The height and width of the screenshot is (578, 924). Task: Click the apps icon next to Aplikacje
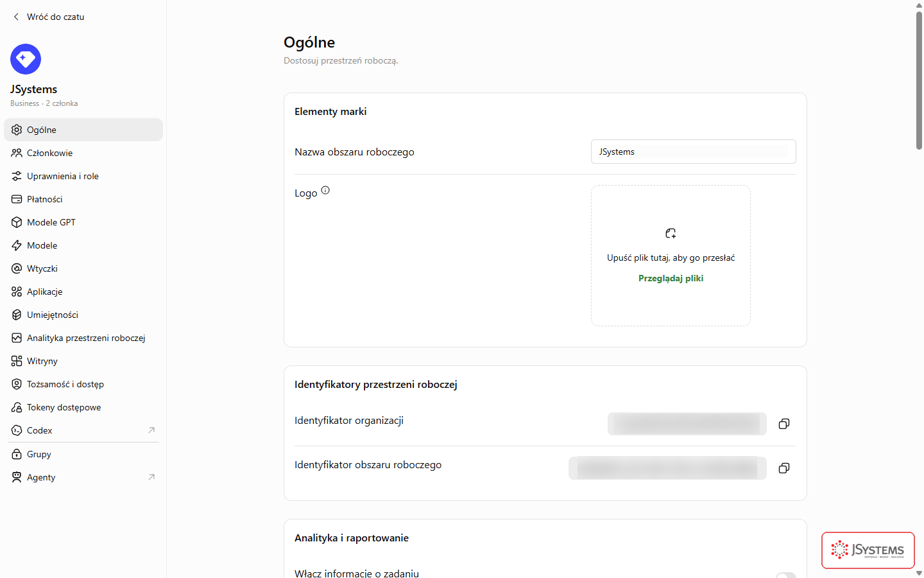(x=17, y=292)
